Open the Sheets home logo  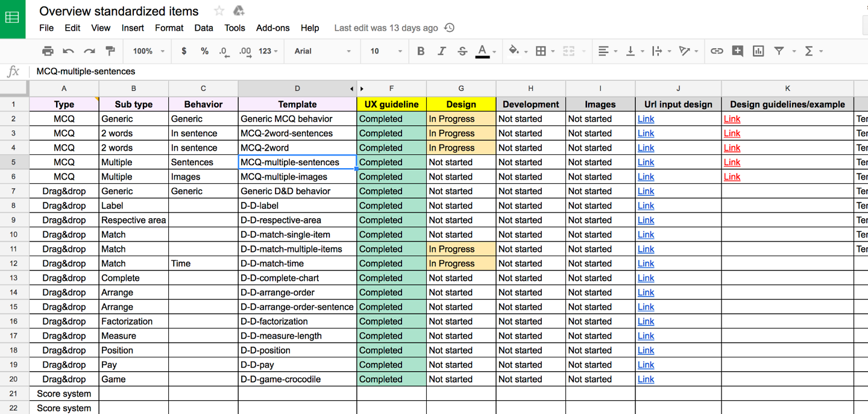click(13, 19)
